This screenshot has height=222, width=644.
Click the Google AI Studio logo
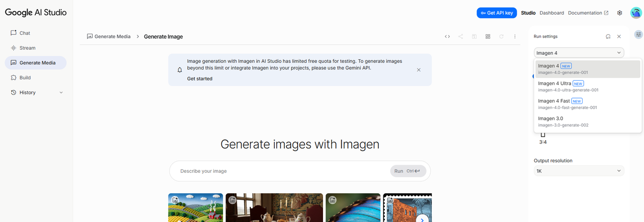pos(35,13)
